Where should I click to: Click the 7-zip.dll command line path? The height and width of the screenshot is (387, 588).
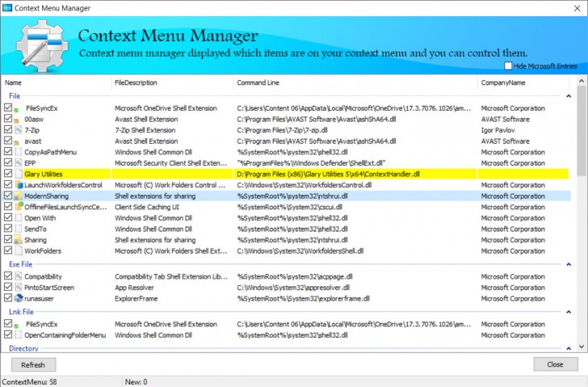283,130
